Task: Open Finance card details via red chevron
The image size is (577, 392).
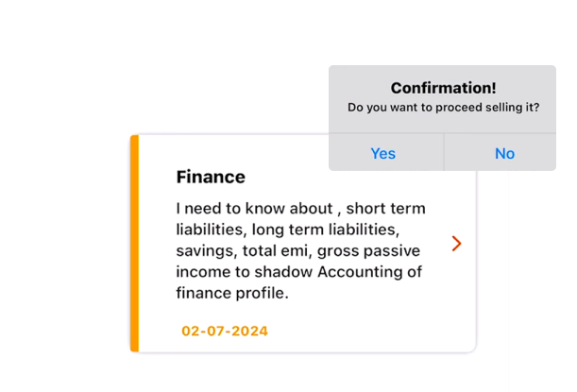Action: tap(456, 244)
